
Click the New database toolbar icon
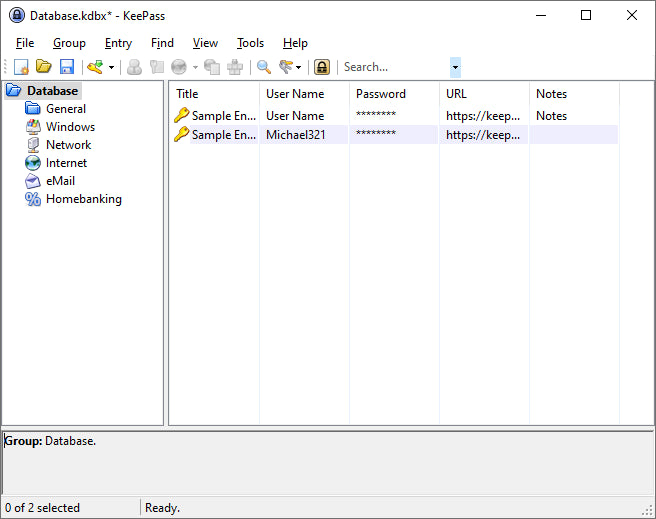click(x=21, y=67)
